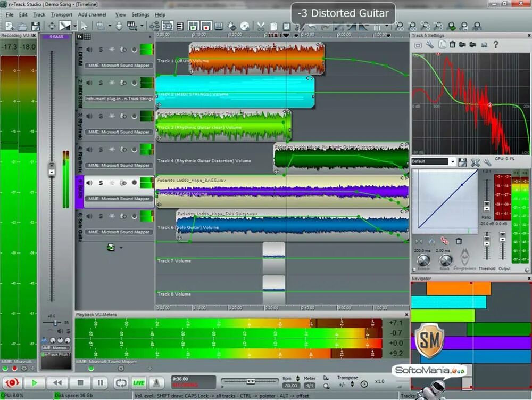Click the CD burn icon in toolbar
Viewport: 532px width, 400px height.
pyautogui.click(x=245, y=26)
